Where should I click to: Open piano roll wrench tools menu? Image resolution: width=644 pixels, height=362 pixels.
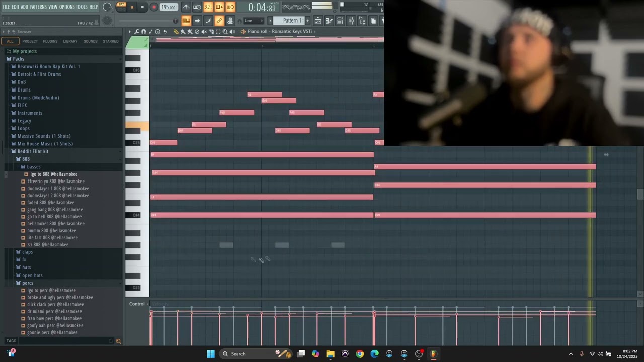pyautogui.click(x=136, y=31)
